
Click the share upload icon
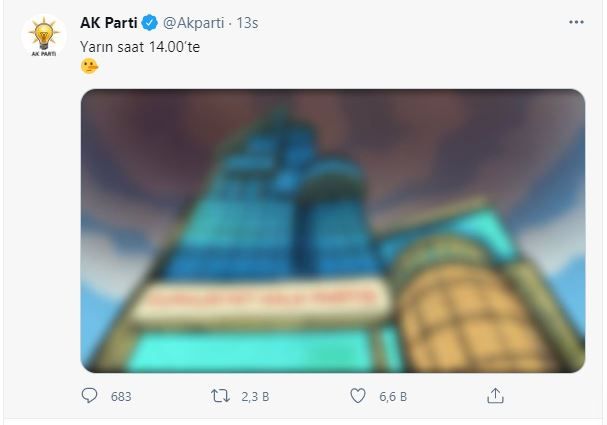click(x=495, y=396)
